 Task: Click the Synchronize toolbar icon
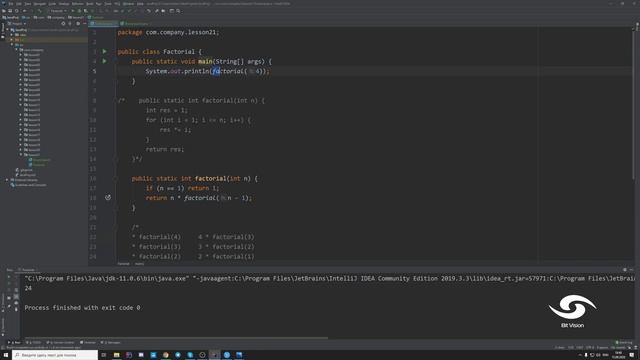point(17,11)
